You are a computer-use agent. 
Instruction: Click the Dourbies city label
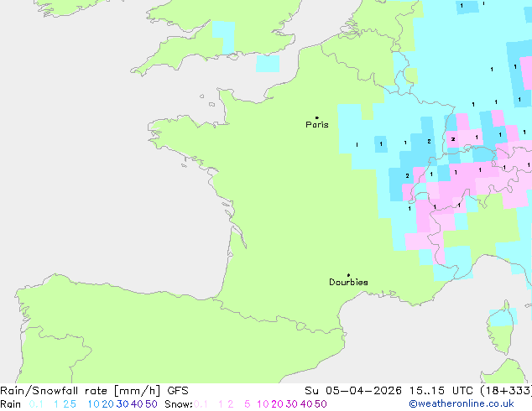coord(348,282)
